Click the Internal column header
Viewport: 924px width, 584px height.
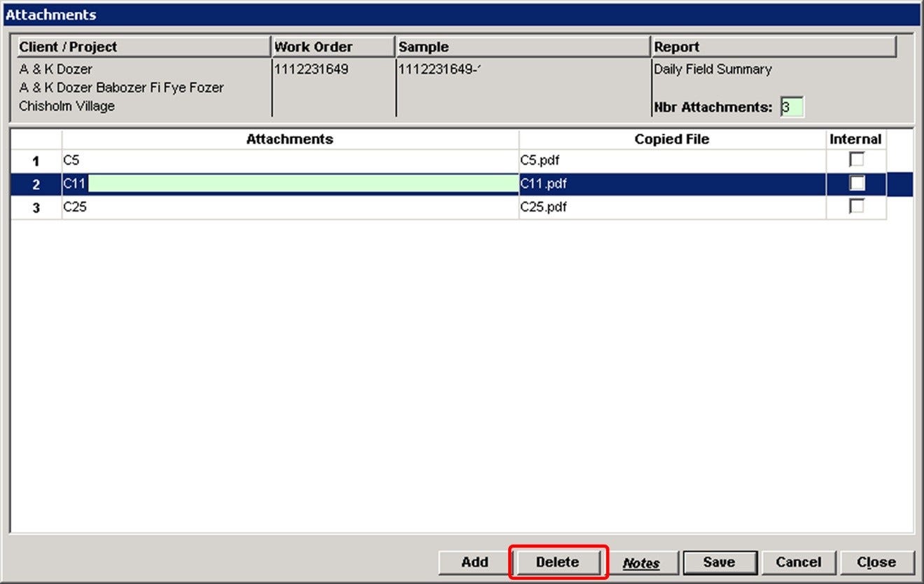(x=855, y=139)
